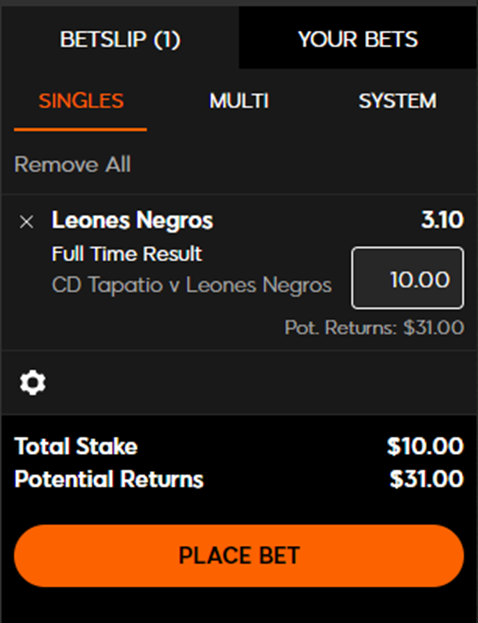Switch to the YOUR BETS tab

tap(358, 39)
